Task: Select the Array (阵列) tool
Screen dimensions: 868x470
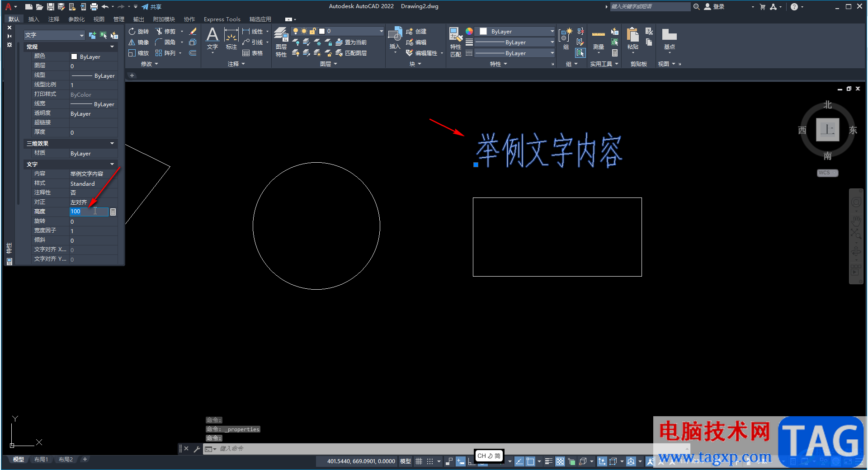Action: click(165, 53)
